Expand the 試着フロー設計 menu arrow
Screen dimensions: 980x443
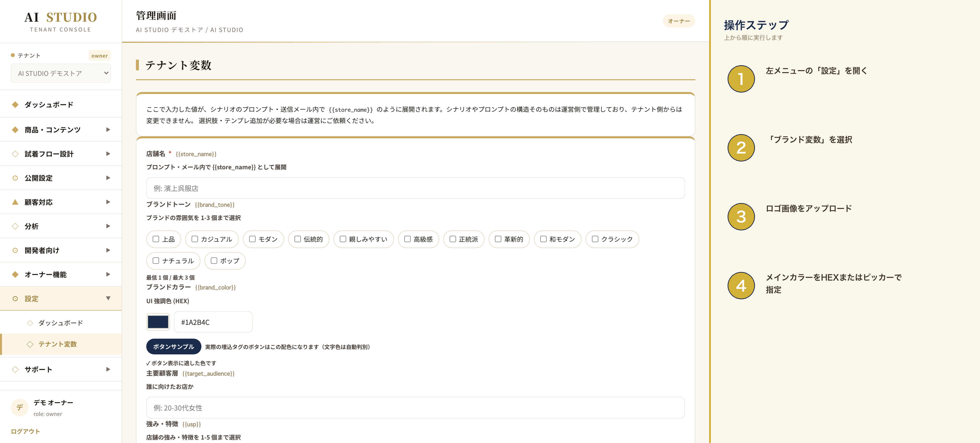108,154
